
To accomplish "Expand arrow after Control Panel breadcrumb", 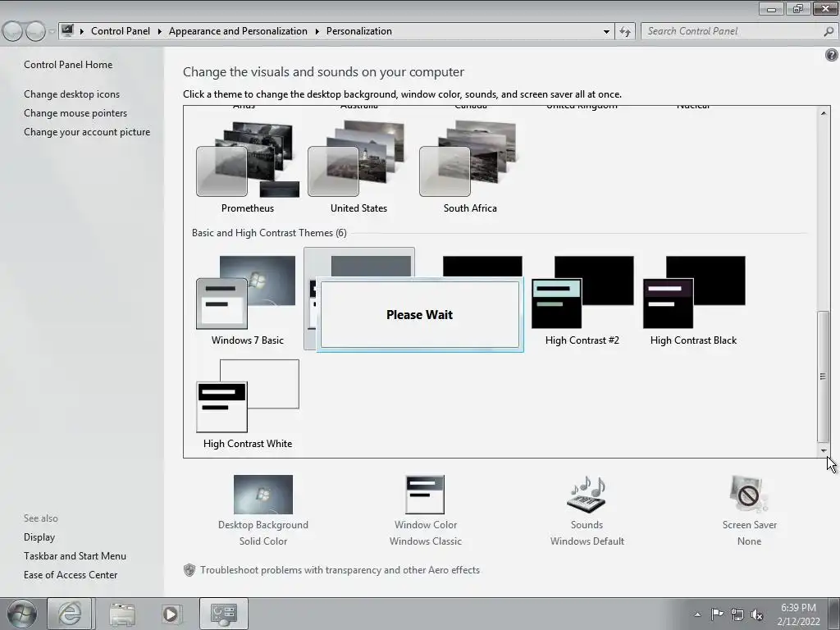I will tap(160, 32).
